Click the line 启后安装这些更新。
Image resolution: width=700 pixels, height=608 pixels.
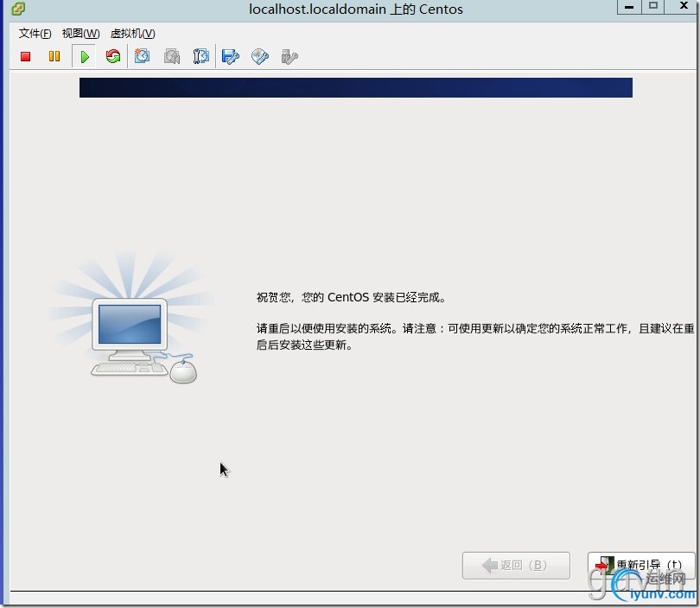click(304, 345)
